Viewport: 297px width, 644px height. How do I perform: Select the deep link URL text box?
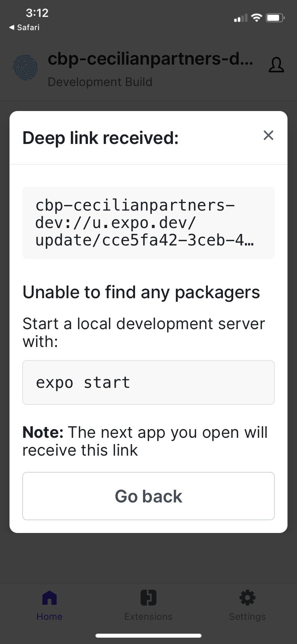coord(148,222)
